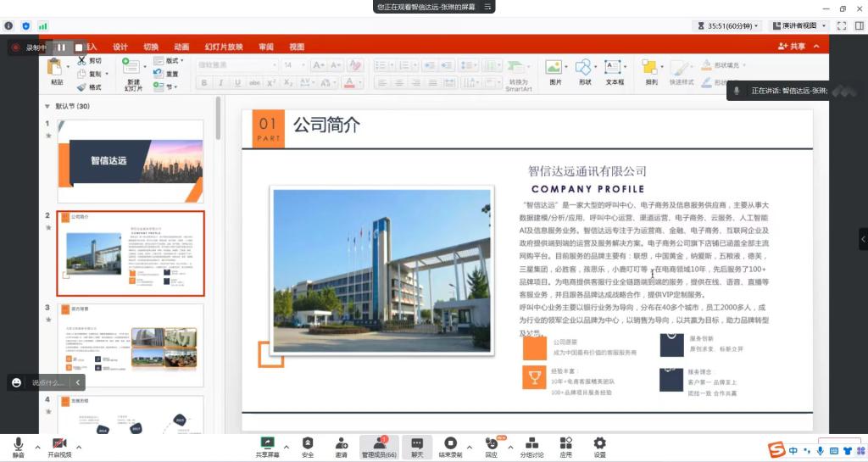Viewport: 868px width, 462px height.
Task: Expand video options arrow beside 开启视频
Action: pyautogui.click(x=79, y=447)
